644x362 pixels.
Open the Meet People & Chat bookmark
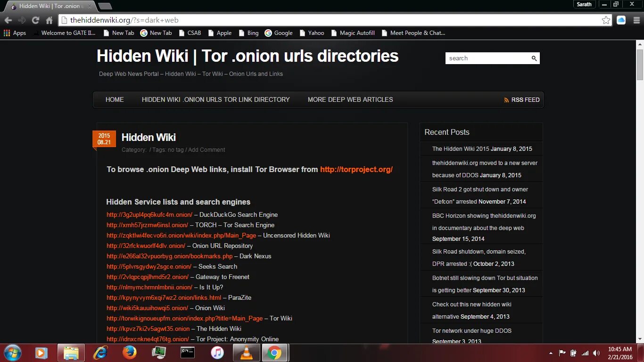click(x=413, y=33)
